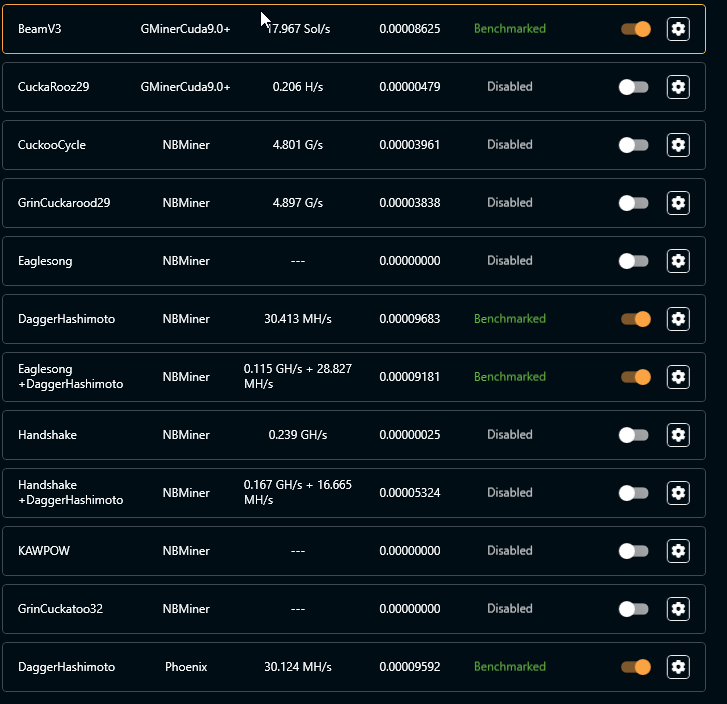
Task: Open gear for Phoenix DaggerHashimoto row
Action: (678, 666)
